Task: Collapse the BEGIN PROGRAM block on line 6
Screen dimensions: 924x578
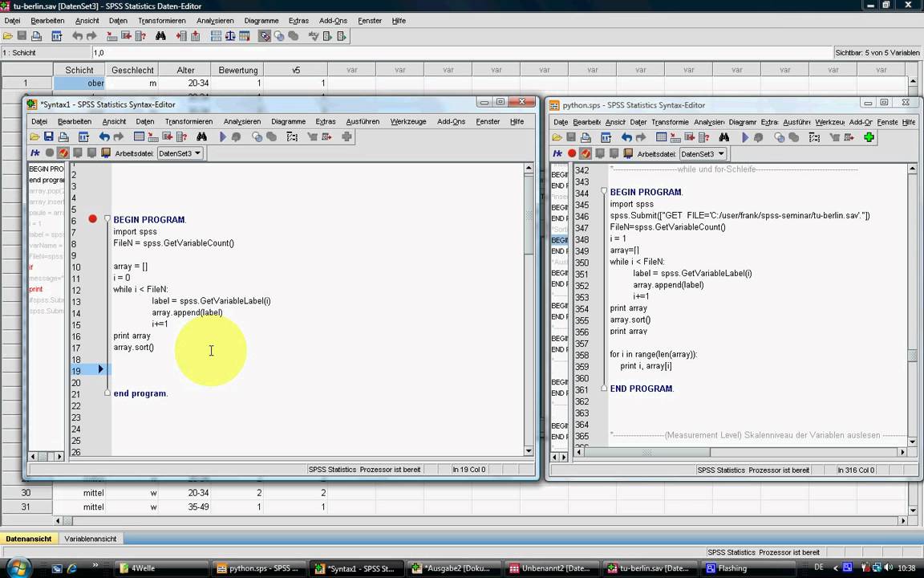Action: 107,219
